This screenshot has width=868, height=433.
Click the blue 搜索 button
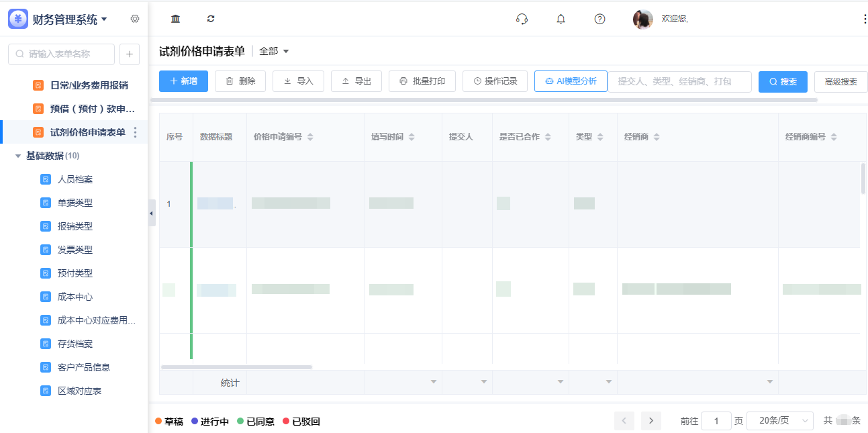pyautogui.click(x=783, y=82)
